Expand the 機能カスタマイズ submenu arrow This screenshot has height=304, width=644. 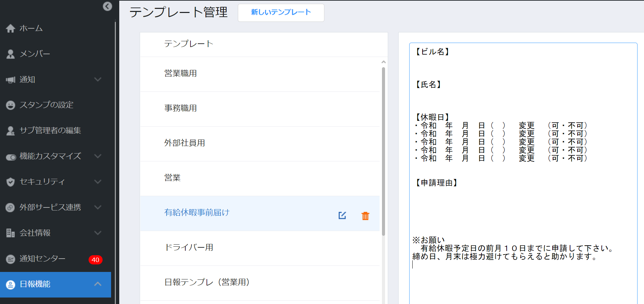(x=98, y=156)
